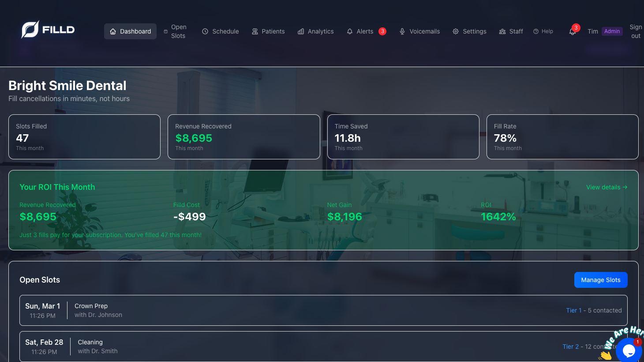
Task: Click the Admin badge next to Tim
Action: click(x=612, y=31)
